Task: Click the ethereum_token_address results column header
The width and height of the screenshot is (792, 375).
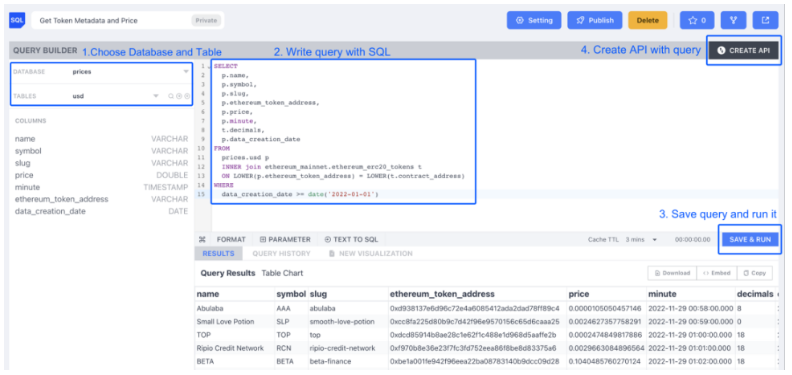Action: click(442, 294)
